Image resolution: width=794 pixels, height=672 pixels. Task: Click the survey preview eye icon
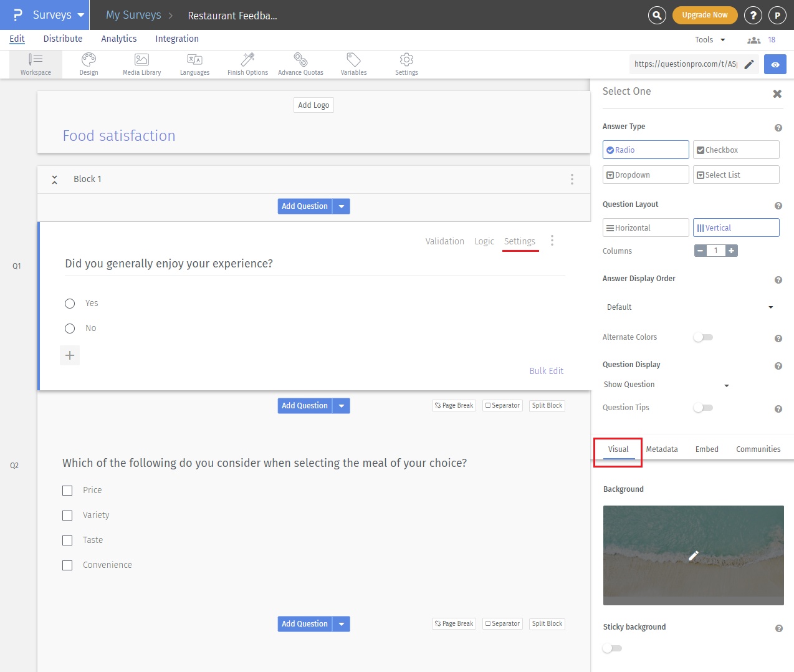pos(775,64)
